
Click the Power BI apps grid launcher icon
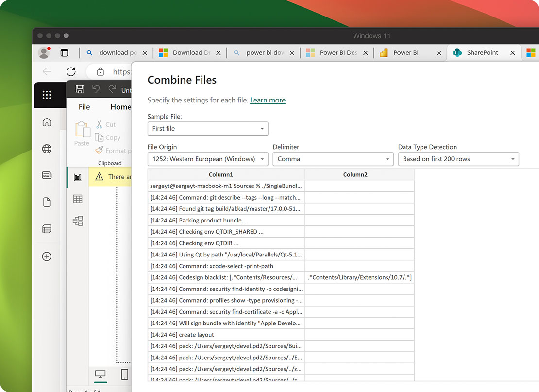(47, 95)
